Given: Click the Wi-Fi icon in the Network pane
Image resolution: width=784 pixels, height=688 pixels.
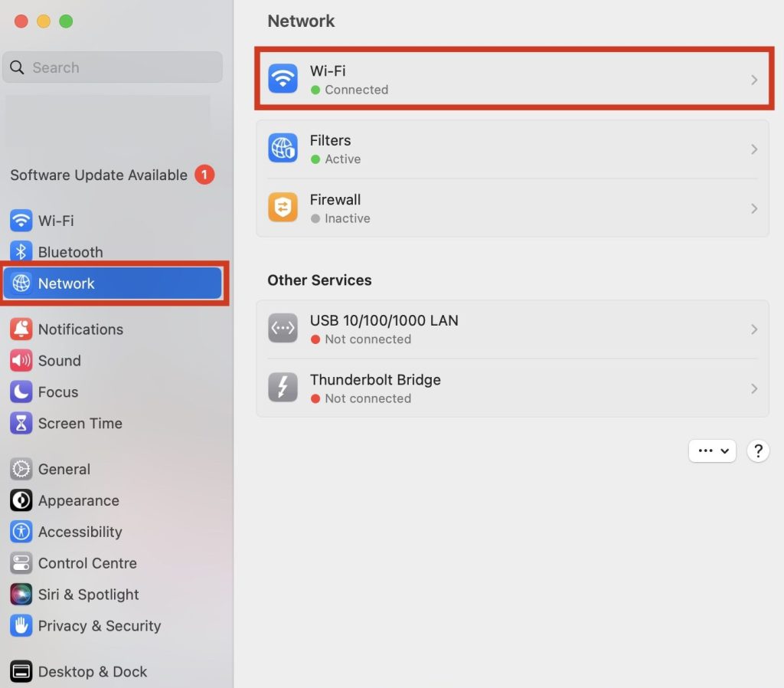Looking at the screenshot, I should click(x=283, y=79).
